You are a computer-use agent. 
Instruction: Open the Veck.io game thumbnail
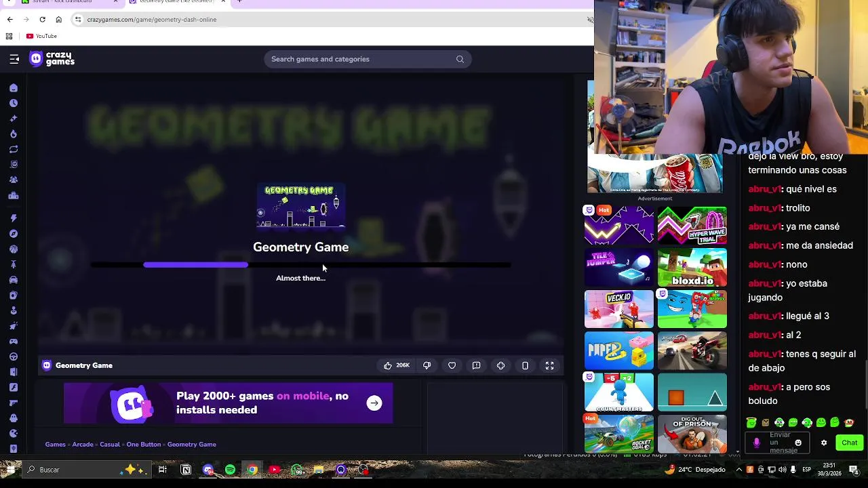click(x=619, y=309)
